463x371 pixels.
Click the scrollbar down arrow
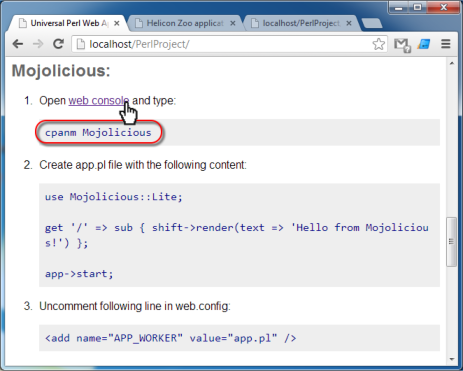tap(452, 359)
